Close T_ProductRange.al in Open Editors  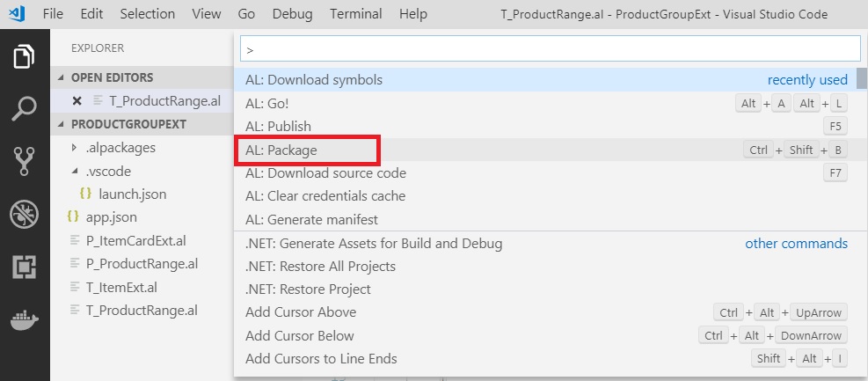[77, 101]
